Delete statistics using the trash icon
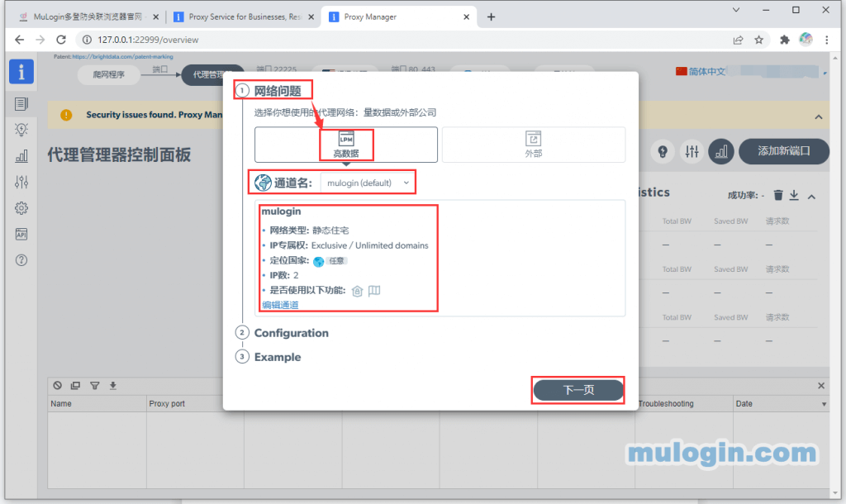The width and height of the screenshot is (846, 504). click(x=777, y=195)
